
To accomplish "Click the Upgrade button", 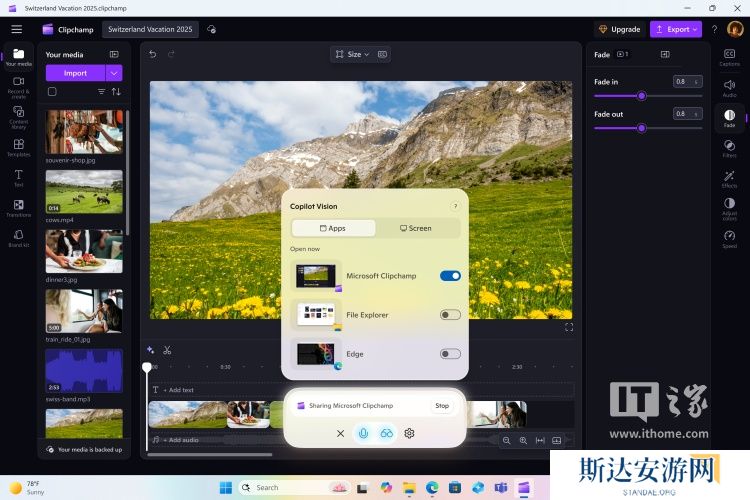I will pyautogui.click(x=619, y=29).
